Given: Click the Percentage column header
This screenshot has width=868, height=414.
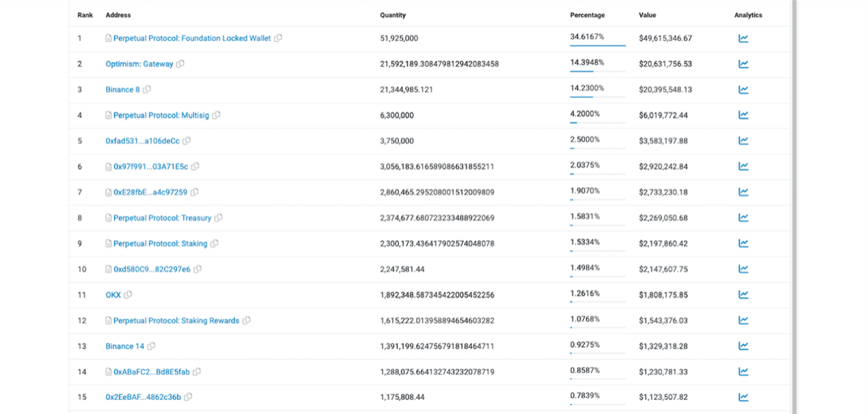Looking at the screenshot, I should point(587,15).
